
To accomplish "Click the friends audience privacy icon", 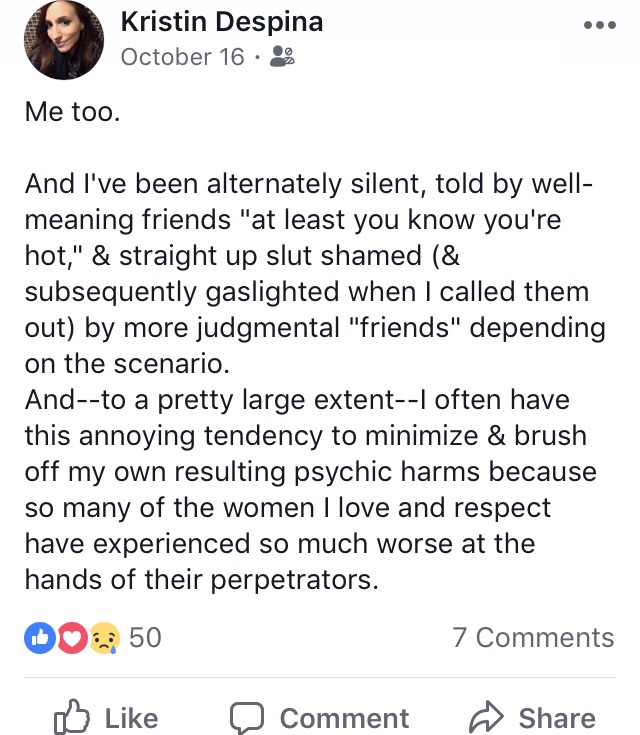I will pyautogui.click(x=282, y=57).
